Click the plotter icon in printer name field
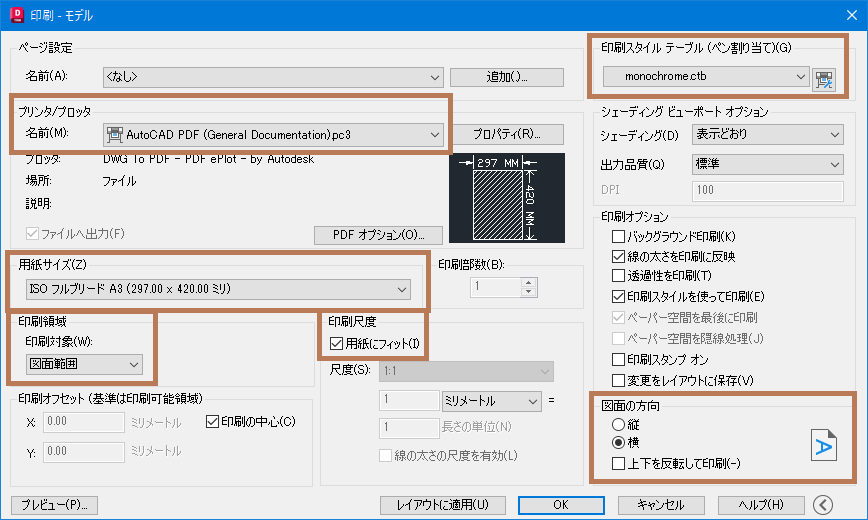This screenshot has height=520, width=868. pyautogui.click(x=115, y=135)
